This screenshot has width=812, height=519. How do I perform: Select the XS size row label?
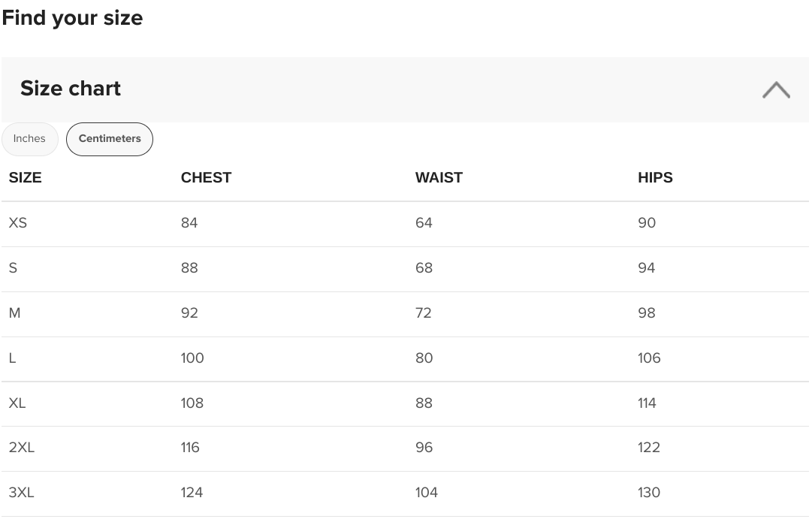pos(17,223)
